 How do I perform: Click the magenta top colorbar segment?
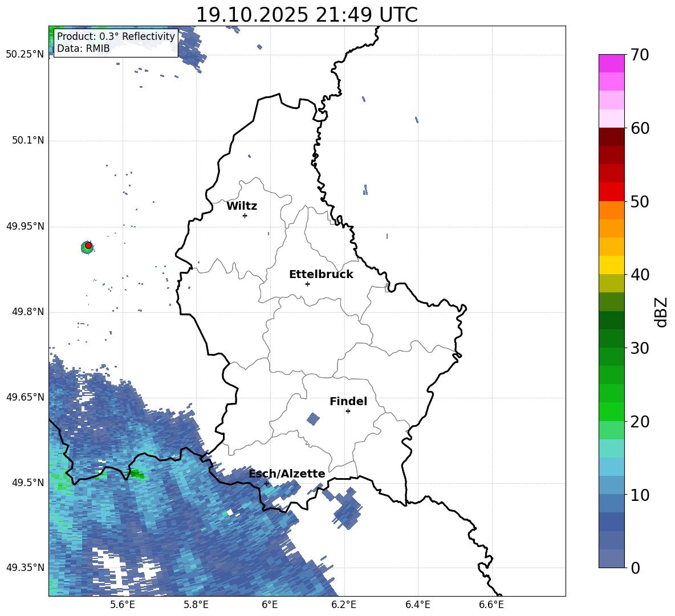[612, 63]
